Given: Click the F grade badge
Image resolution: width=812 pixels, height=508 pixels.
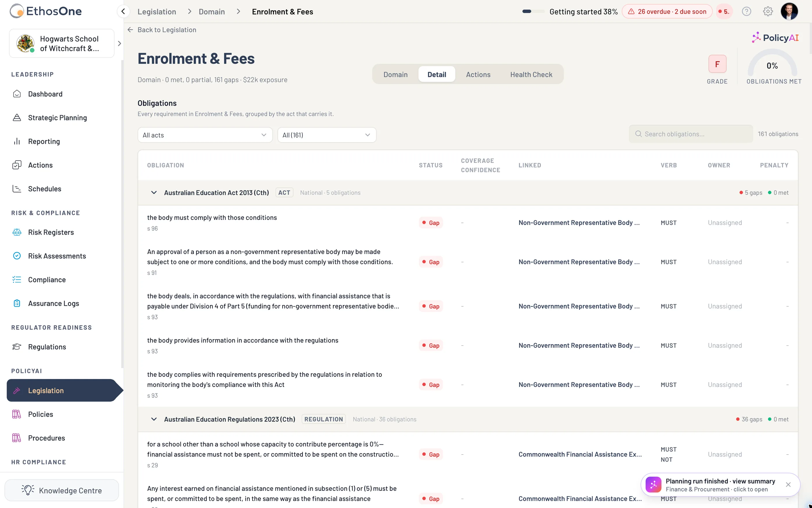Looking at the screenshot, I should (x=717, y=64).
